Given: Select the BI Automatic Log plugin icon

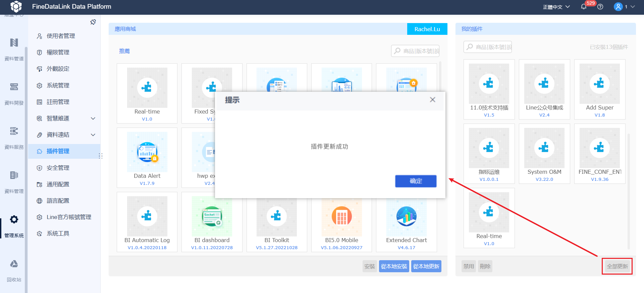Looking at the screenshot, I should [x=147, y=216].
